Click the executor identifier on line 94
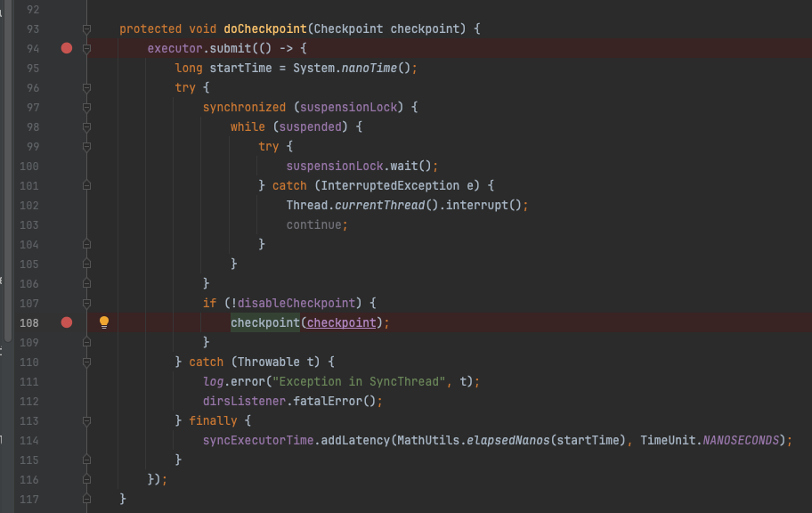Image resolution: width=812 pixels, height=513 pixels. click(175, 49)
